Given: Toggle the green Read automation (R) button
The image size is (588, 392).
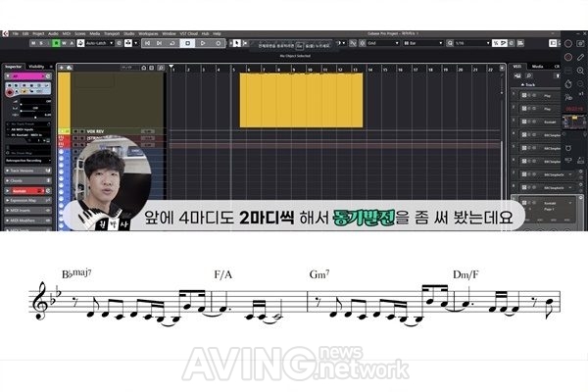Looking at the screenshot, I should point(56,43).
